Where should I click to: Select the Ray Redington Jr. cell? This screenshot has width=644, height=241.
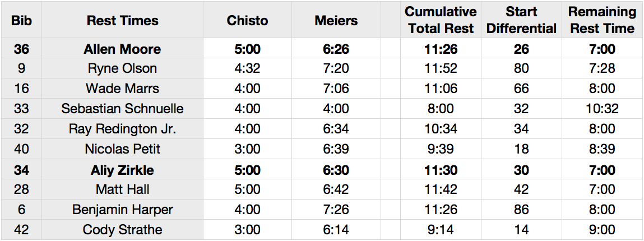(122, 129)
